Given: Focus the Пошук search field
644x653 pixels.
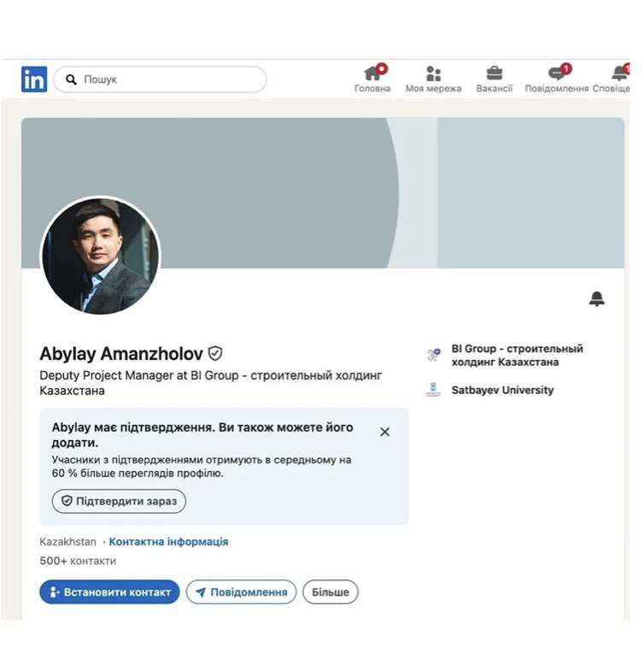Looking at the screenshot, I should [x=160, y=79].
